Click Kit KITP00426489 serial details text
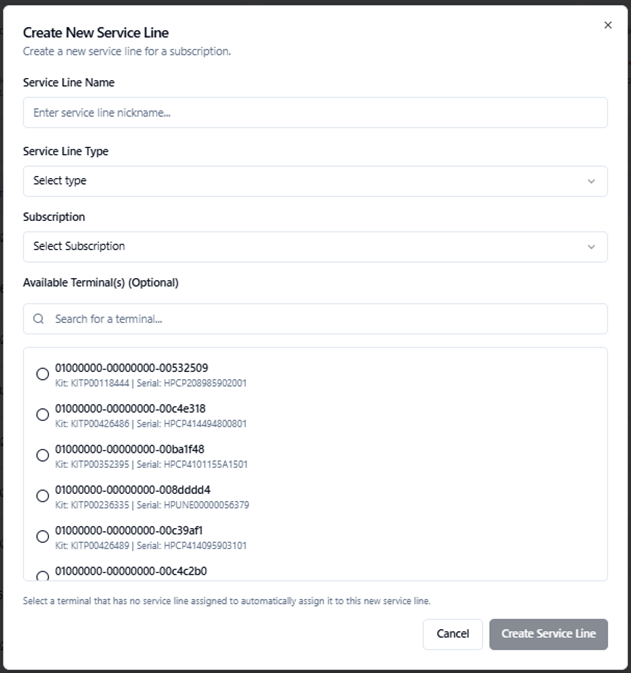Image resolution: width=631 pixels, height=673 pixels. [151, 546]
